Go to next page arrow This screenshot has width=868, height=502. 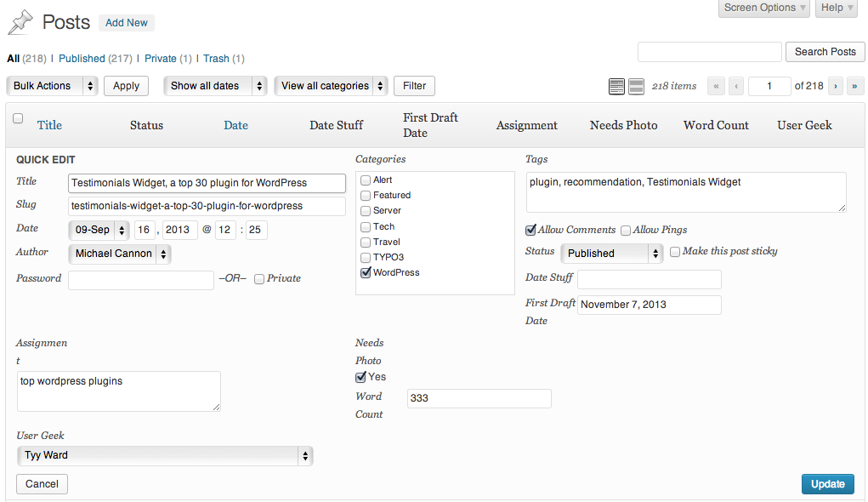(836, 86)
